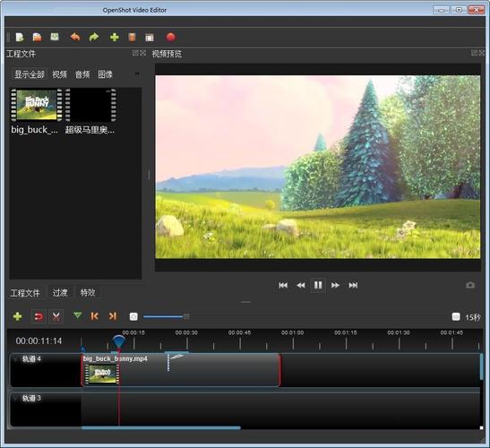Toggle the razor scissors tool
The width and height of the screenshot is (490, 448).
[x=56, y=316]
